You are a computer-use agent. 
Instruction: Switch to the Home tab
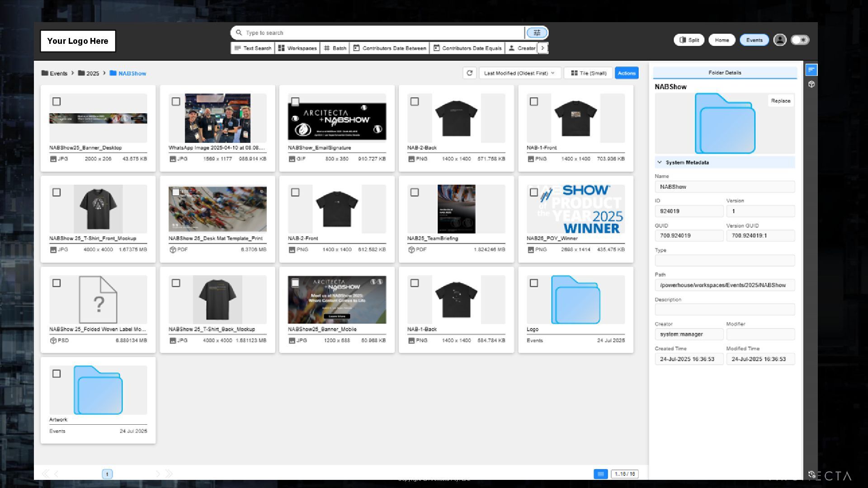pos(722,40)
